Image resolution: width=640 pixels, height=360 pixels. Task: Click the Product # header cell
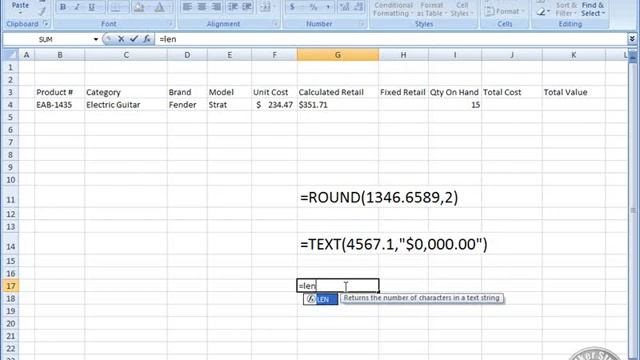click(x=60, y=92)
